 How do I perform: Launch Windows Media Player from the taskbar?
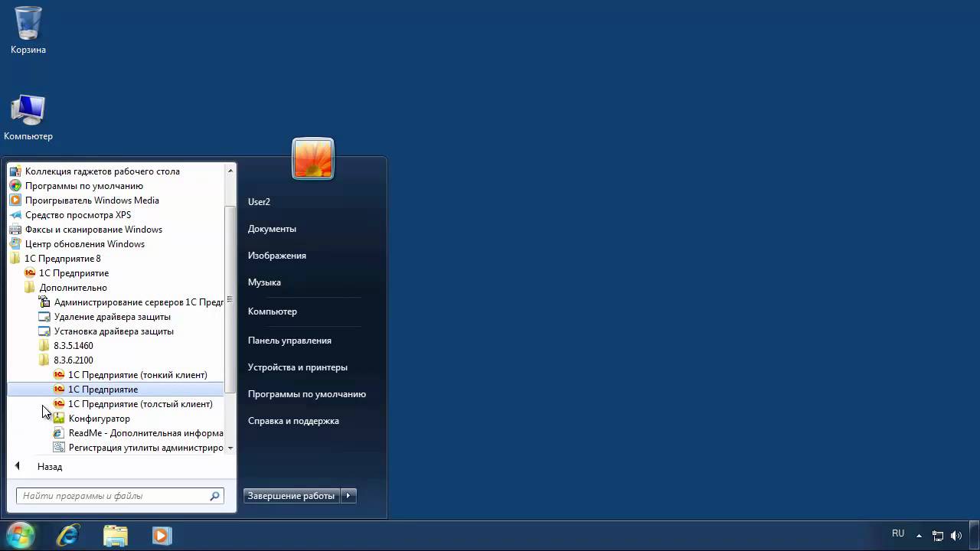pyautogui.click(x=162, y=535)
